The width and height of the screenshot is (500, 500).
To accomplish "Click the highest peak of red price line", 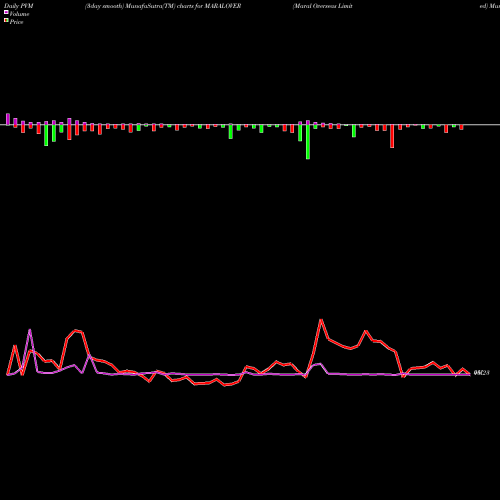I will (321, 320).
